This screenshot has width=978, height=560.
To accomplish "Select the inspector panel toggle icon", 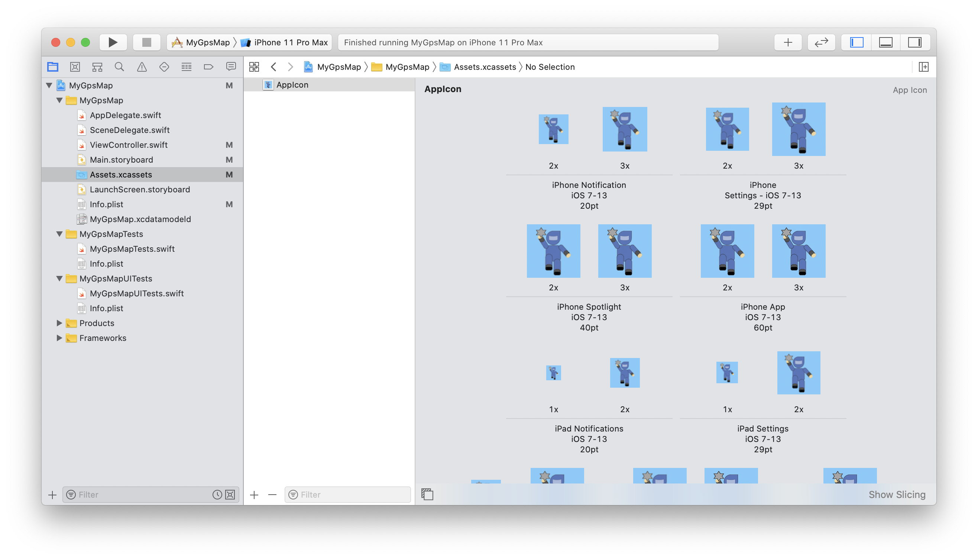I will 914,42.
